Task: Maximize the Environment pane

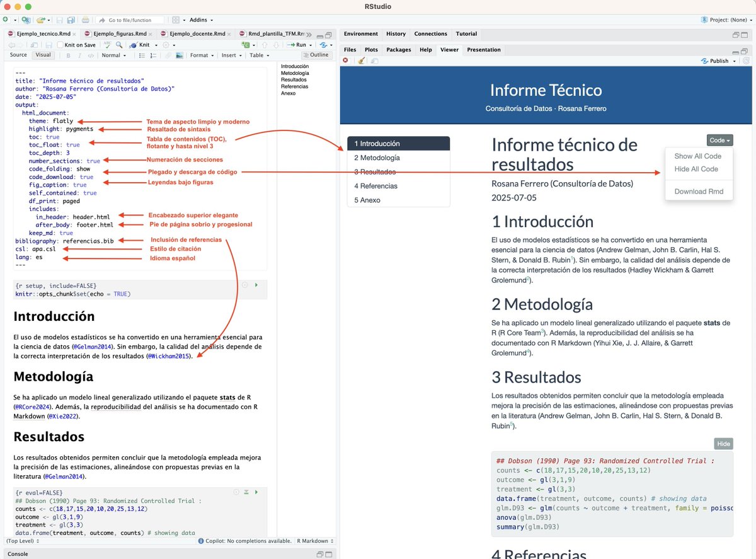Action: [x=744, y=34]
